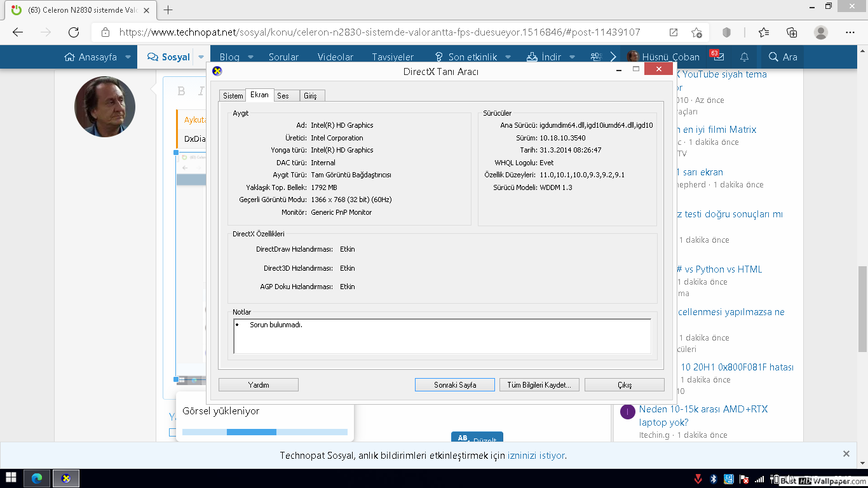Open the forum notifications bell

click(x=744, y=57)
